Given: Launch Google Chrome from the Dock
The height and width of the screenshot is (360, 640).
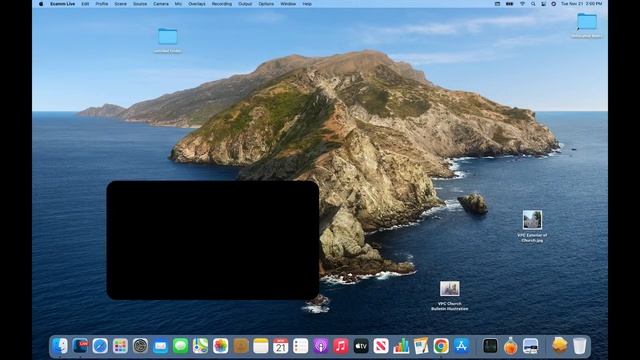Looking at the screenshot, I should pyautogui.click(x=441, y=346).
